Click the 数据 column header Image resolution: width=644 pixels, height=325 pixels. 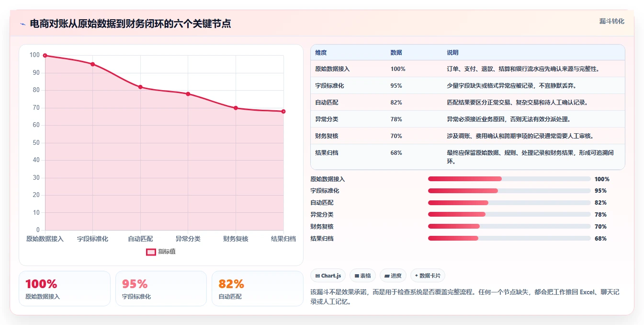tap(396, 53)
